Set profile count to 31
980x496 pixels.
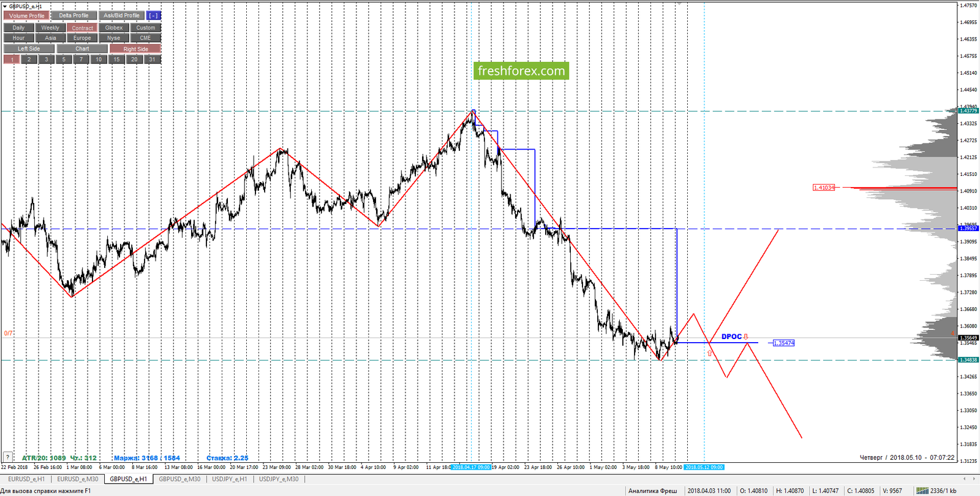152,59
